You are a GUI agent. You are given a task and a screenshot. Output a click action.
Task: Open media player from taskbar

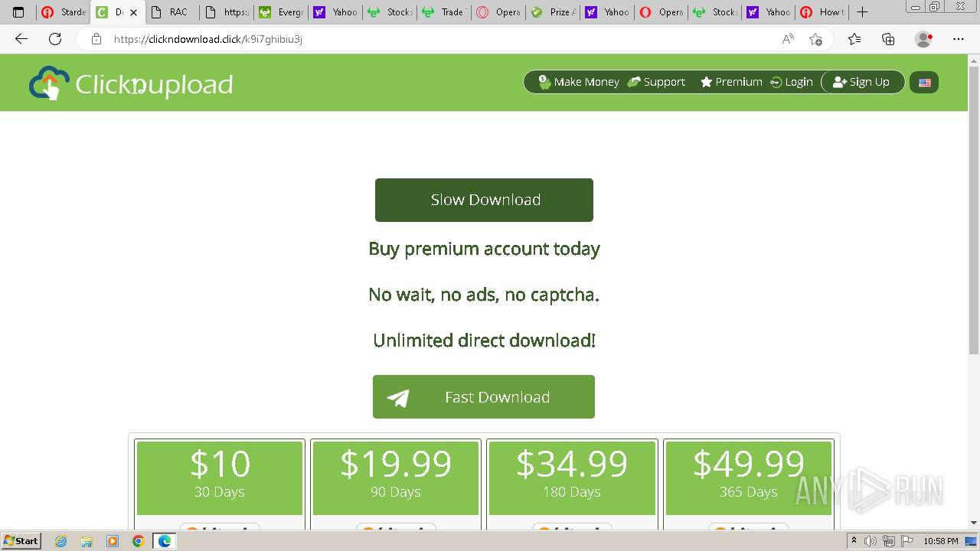click(x=113, y=541)
